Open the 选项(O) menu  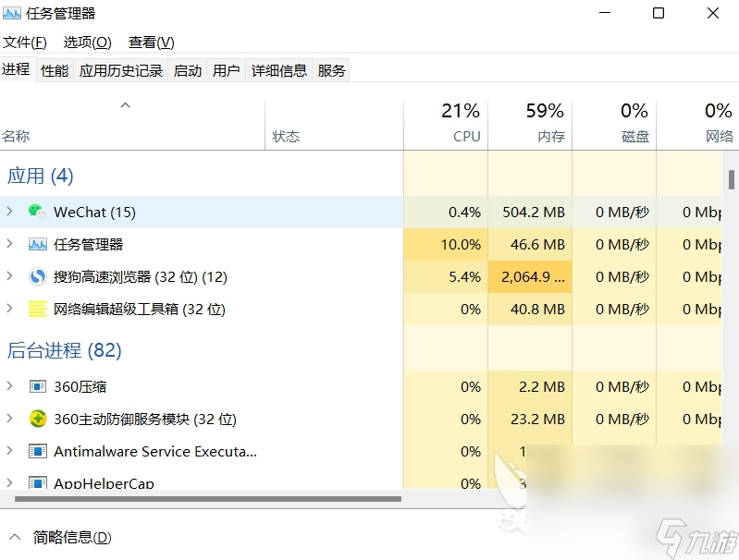click(87, 43)
